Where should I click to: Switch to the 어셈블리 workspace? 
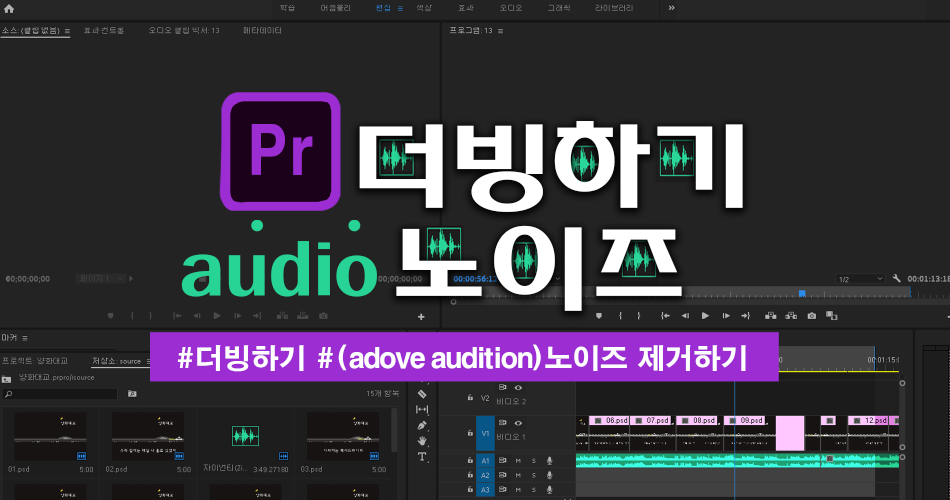(336, 8)
